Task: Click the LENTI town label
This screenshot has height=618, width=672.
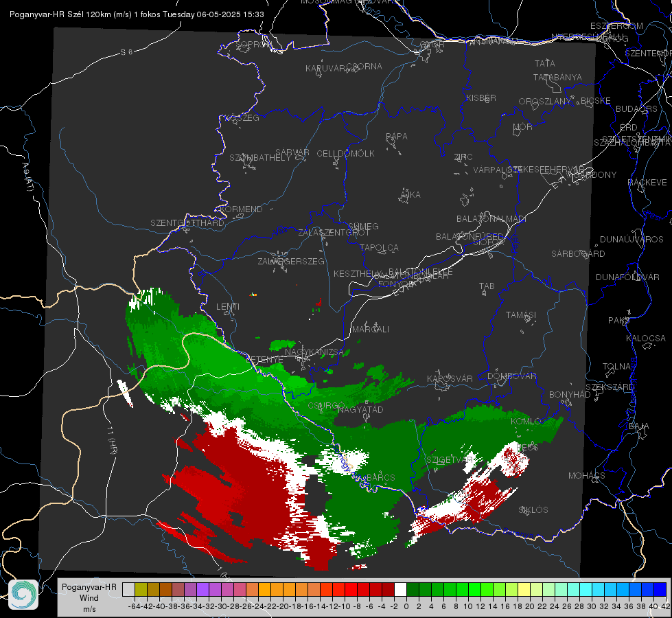Action: point(228,307)
